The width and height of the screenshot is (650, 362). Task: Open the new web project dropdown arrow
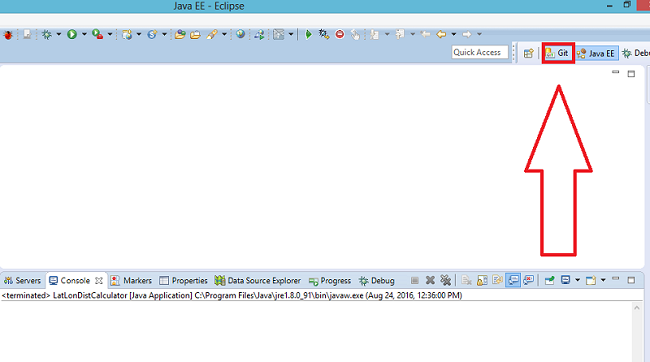[138, 34]
